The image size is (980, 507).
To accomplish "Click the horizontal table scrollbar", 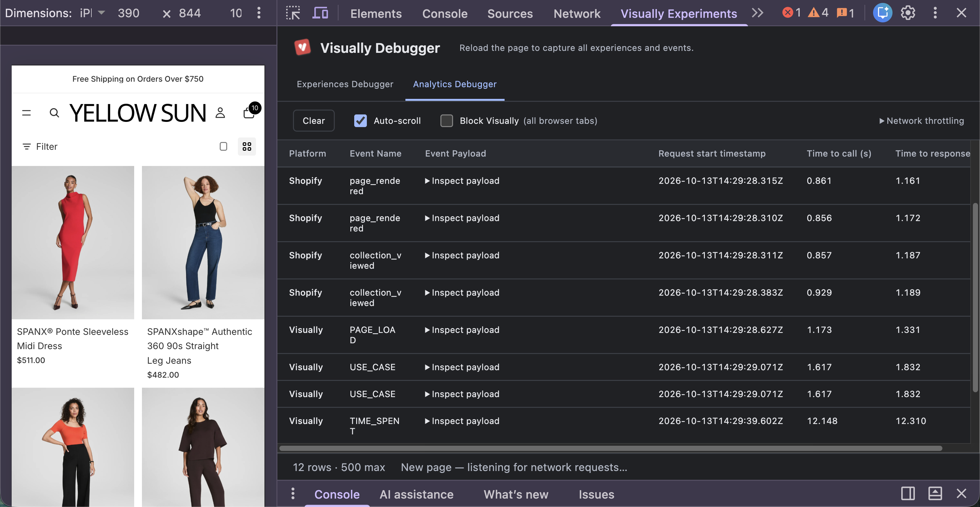I will click(610, 448).
